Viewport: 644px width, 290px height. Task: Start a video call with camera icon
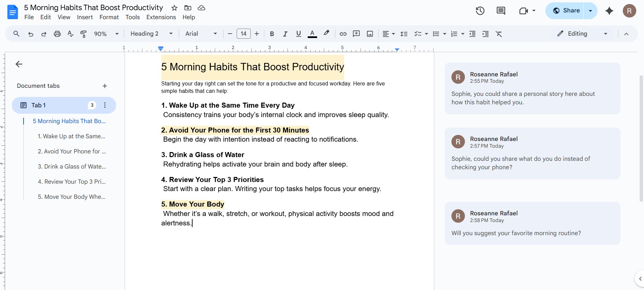523,11
